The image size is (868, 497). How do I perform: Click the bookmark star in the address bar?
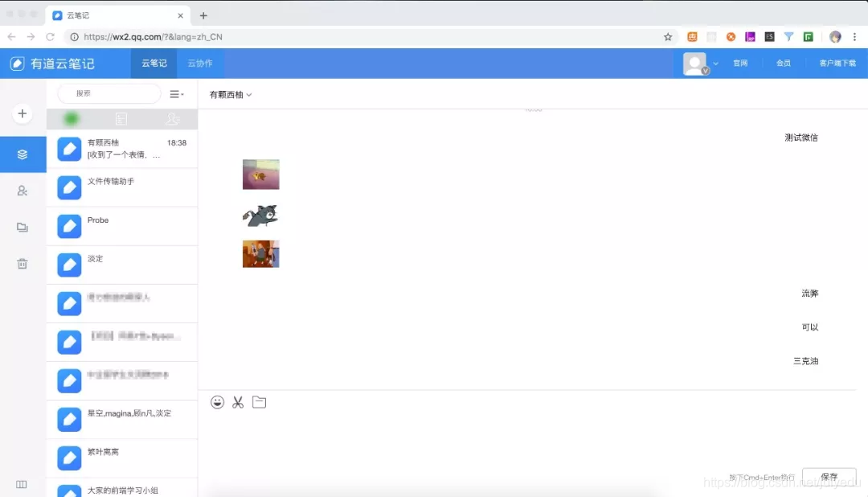pyautogui.click(x=668, y=36)
